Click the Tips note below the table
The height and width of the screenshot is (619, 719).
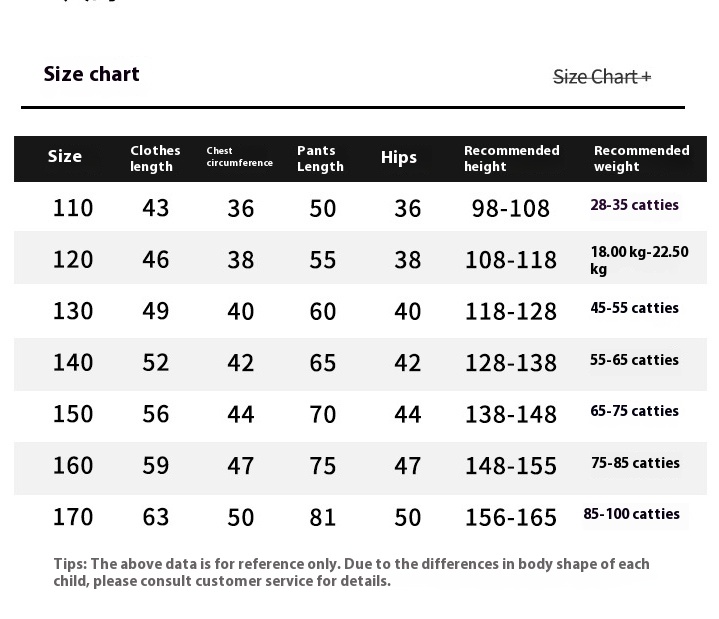351,572
